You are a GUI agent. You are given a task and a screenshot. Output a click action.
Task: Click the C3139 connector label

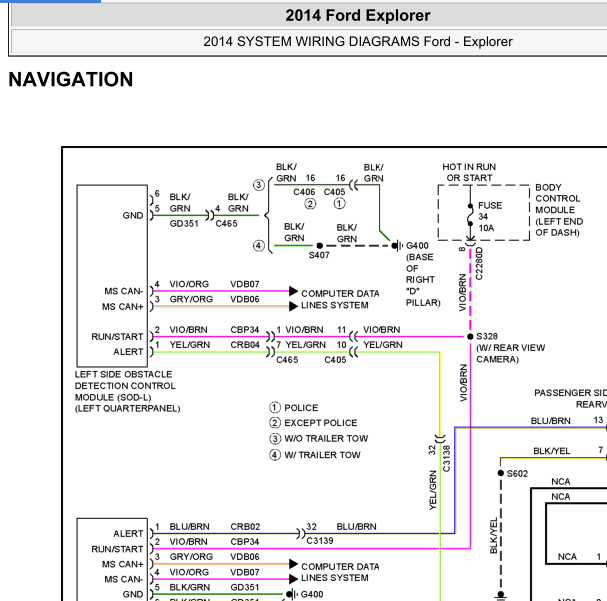click(x=319, y=540)
